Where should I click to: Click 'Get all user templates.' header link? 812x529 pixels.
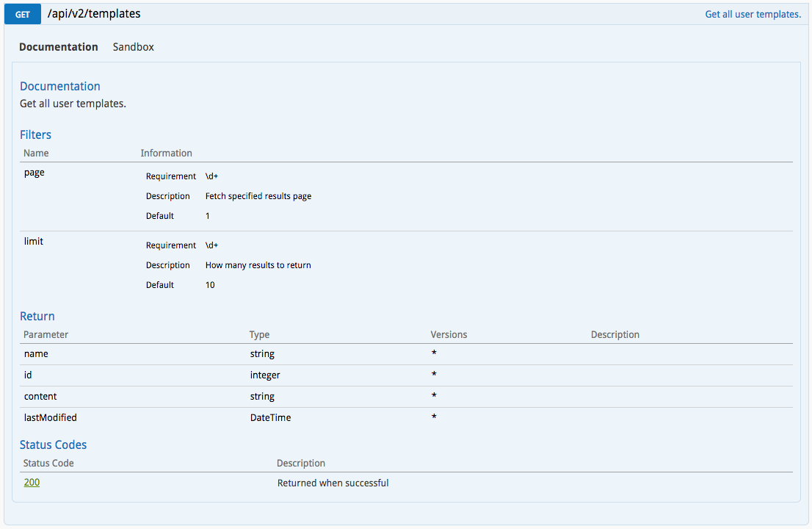click(753, 15)
